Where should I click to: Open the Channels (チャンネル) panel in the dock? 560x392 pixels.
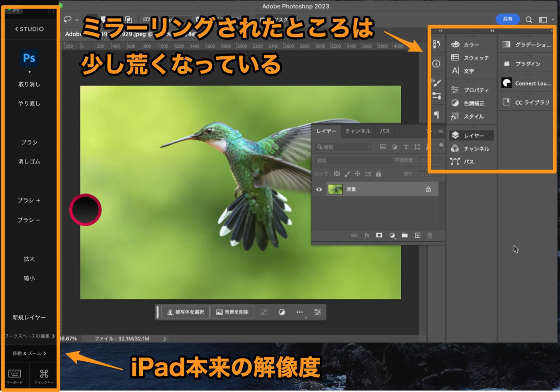[470, 149]
